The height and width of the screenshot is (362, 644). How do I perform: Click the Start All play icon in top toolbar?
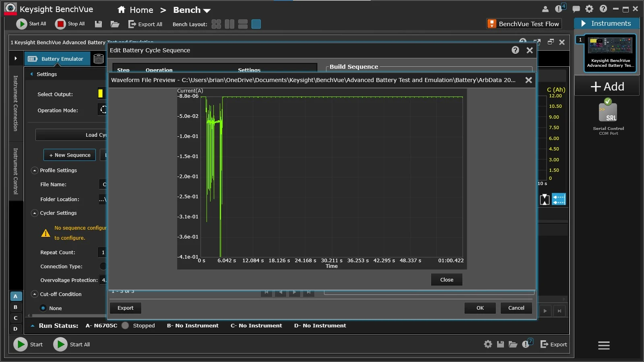(x=21, y=24)
